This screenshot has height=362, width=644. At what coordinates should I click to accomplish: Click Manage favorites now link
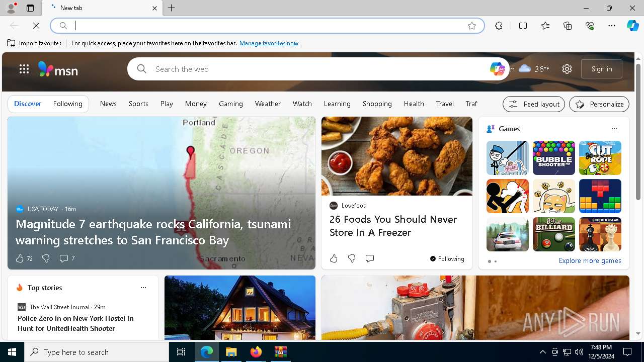tap(269, 43)
